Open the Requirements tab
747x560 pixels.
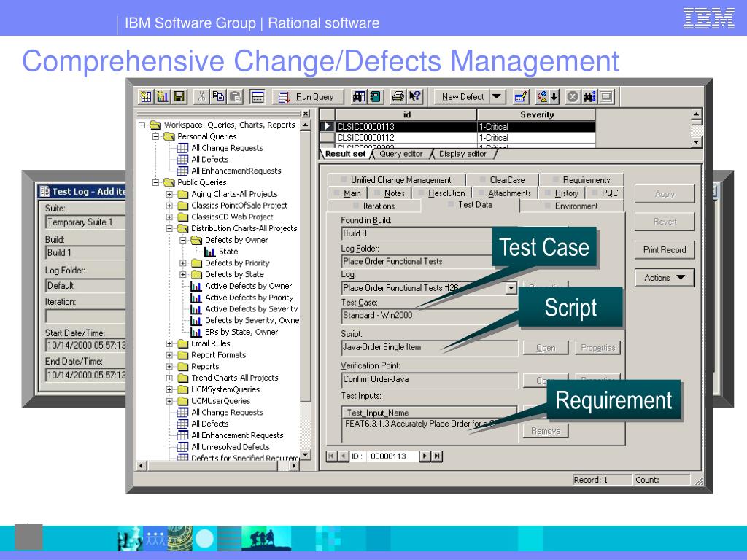point(581,180)
